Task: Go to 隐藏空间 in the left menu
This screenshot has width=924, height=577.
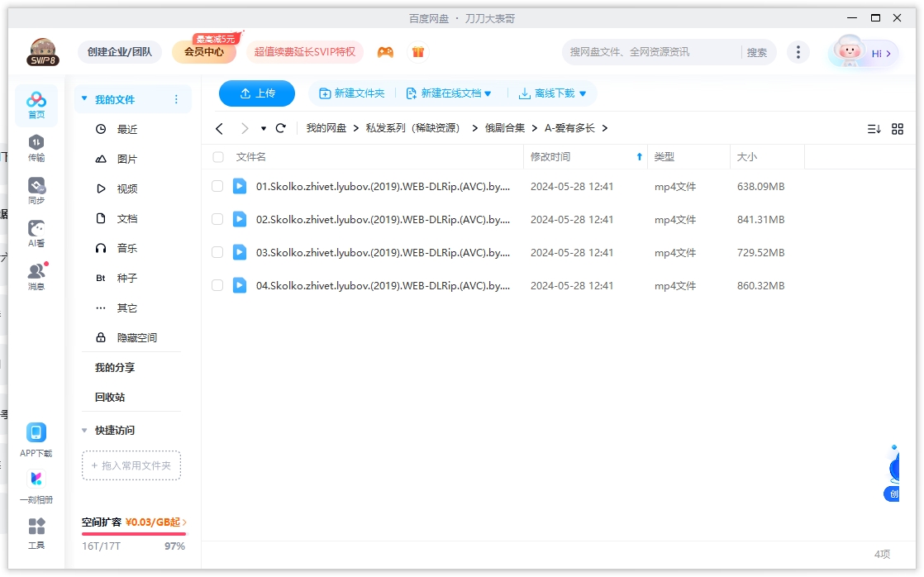Action: pyautogui.click(x=136, y=337)
